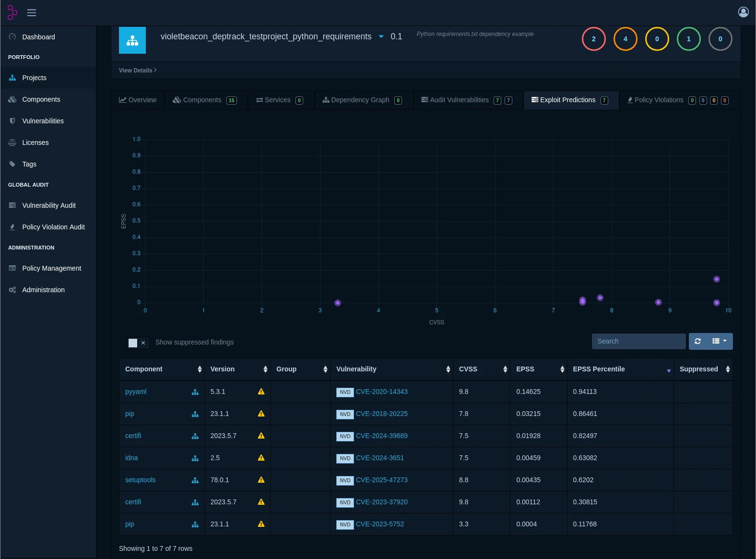
Task: Open the pyyaml component link
Action: [x=136, y=392]
